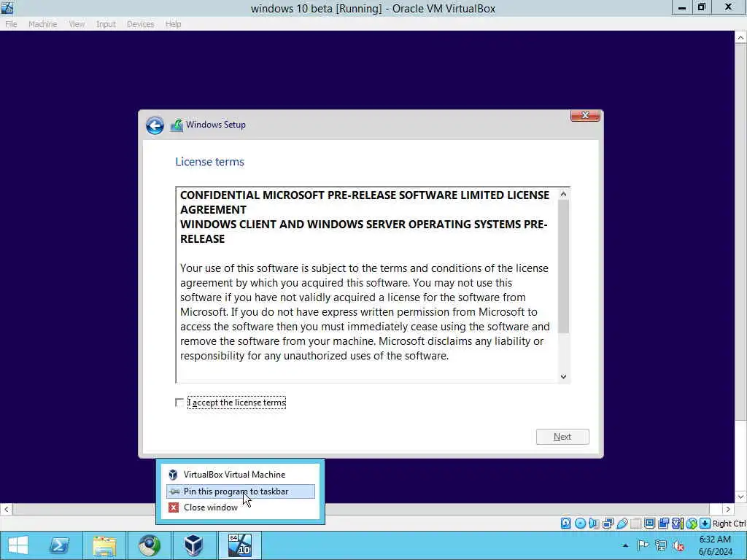Viewport: 747px width, 560px height.
Task: Click the muted speaker tray icon
Action: pyautogui.click(x=679, y=545)
